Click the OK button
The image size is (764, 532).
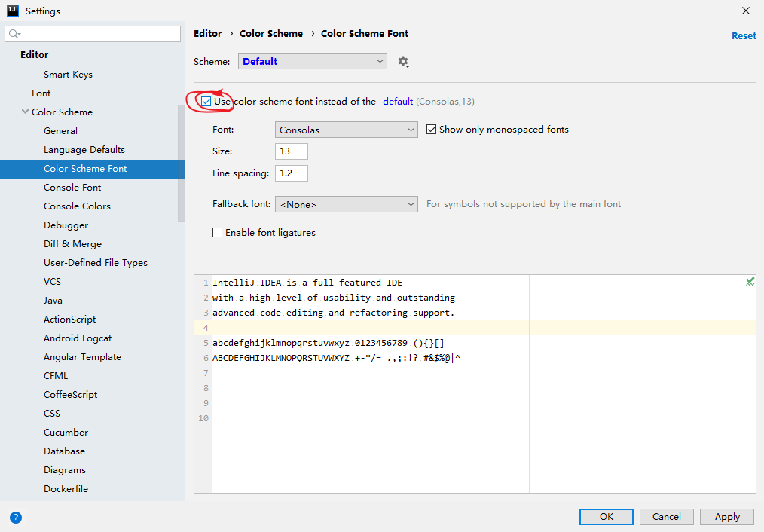(x=606, y=516)
